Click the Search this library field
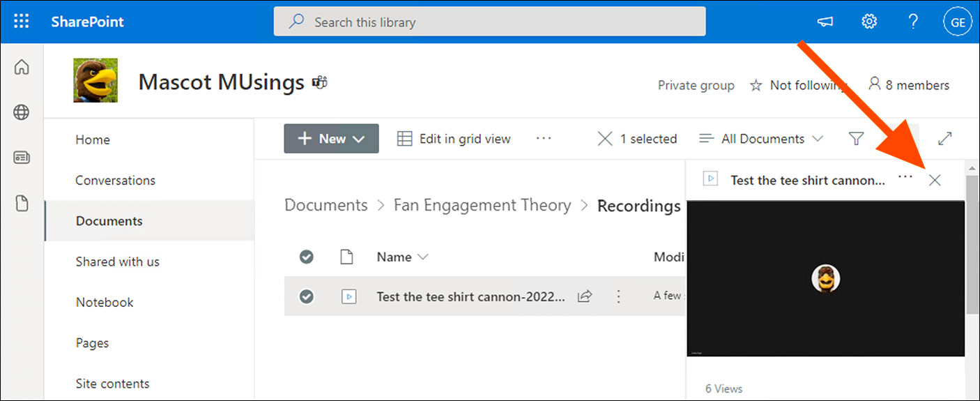 click(489, 22)
